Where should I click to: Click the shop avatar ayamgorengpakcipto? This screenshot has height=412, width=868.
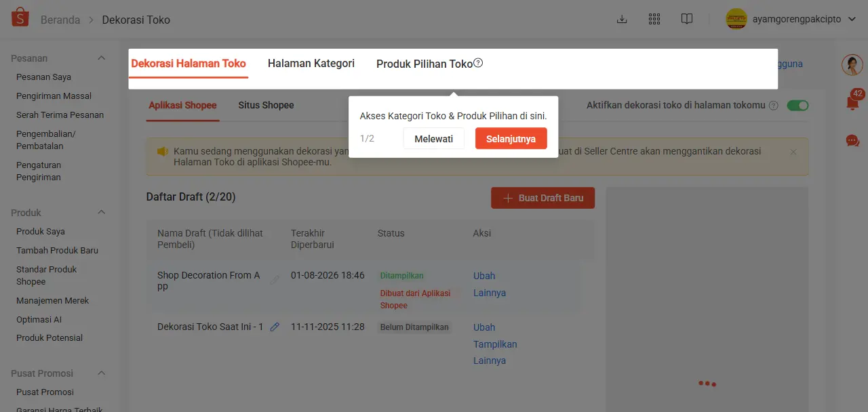pos(736,19)
